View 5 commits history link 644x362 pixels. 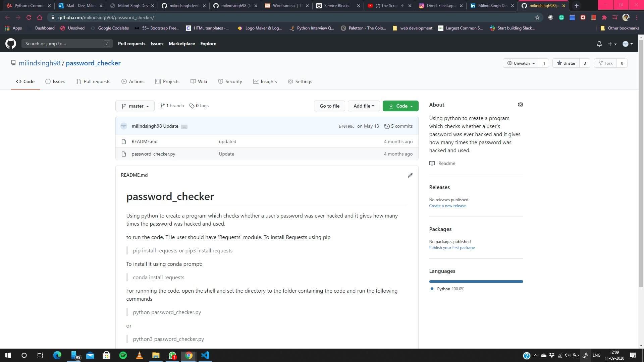(x=398, y=126)
